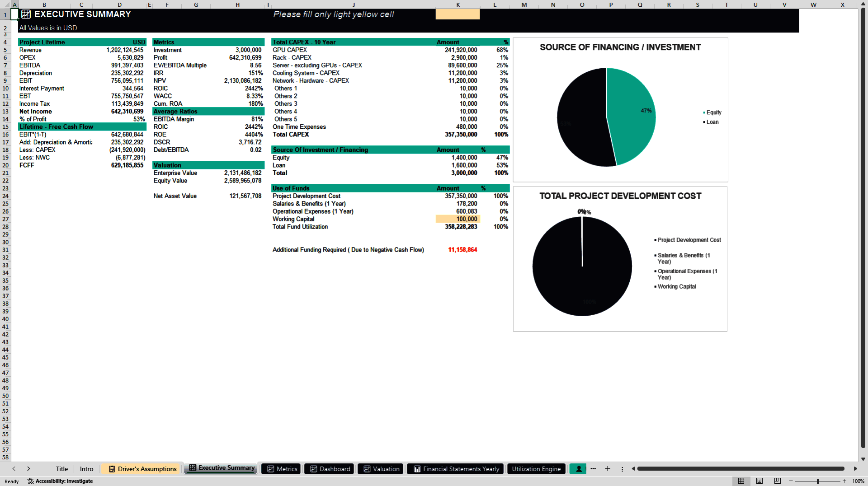Viewport: 868px width, 486px height.
Task: Switch to Page Break Preview in the status bar
Action: point(778,481)
